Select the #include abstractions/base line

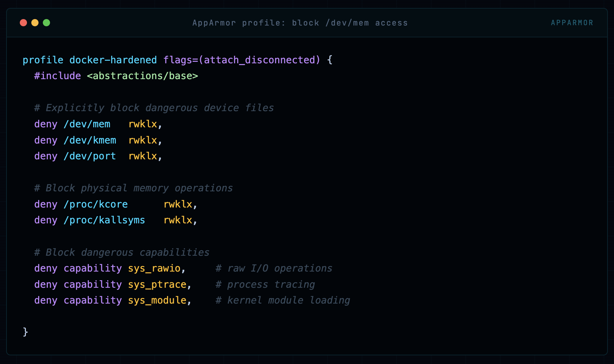pos(116,76)
